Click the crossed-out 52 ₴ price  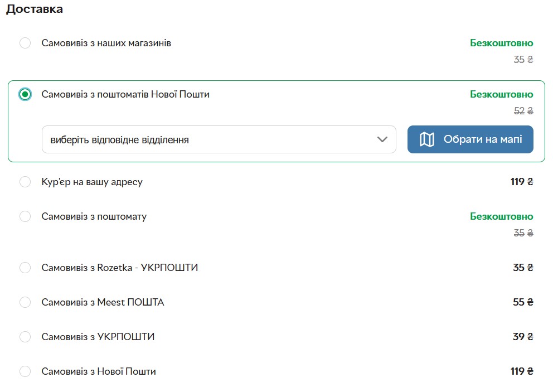pos(523,111)
